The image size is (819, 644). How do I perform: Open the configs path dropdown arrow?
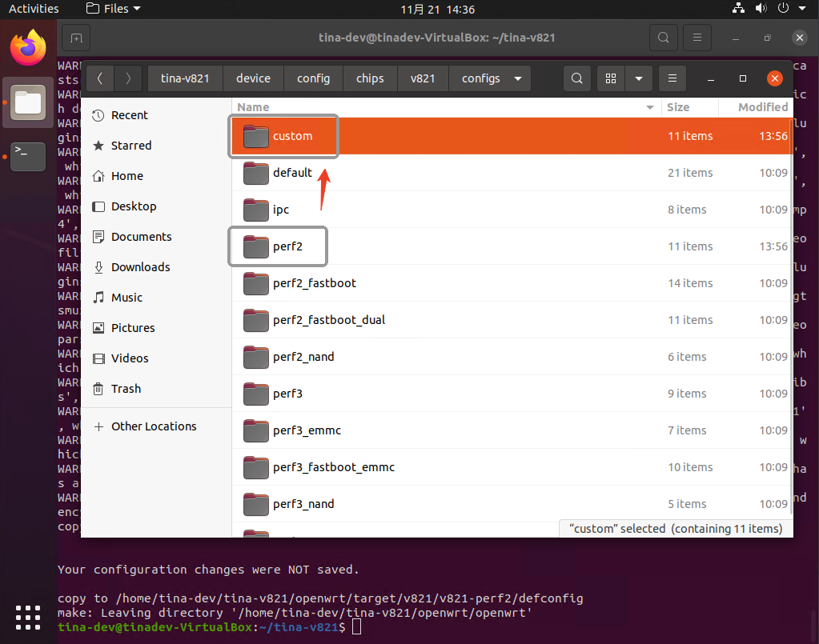(x=518, y=78)
